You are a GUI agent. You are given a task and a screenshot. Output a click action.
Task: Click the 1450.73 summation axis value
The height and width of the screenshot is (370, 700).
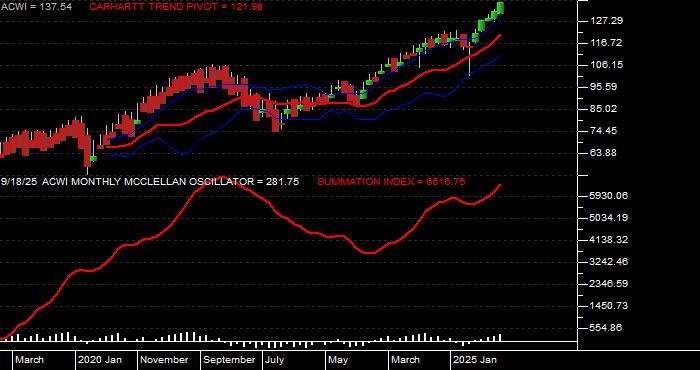pyautogui.click(x=609, y=306)
